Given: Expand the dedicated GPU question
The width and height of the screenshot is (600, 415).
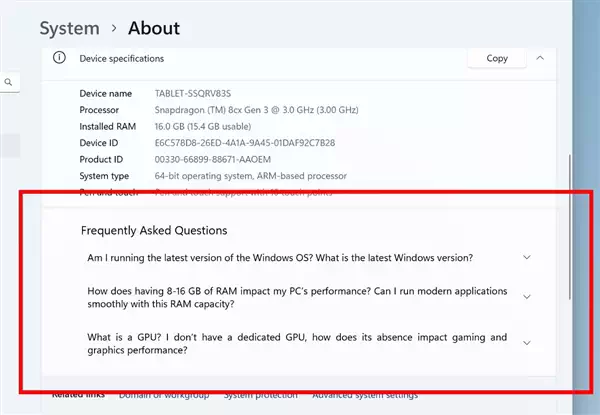Looking at the screenshot, I should (527, 343).
